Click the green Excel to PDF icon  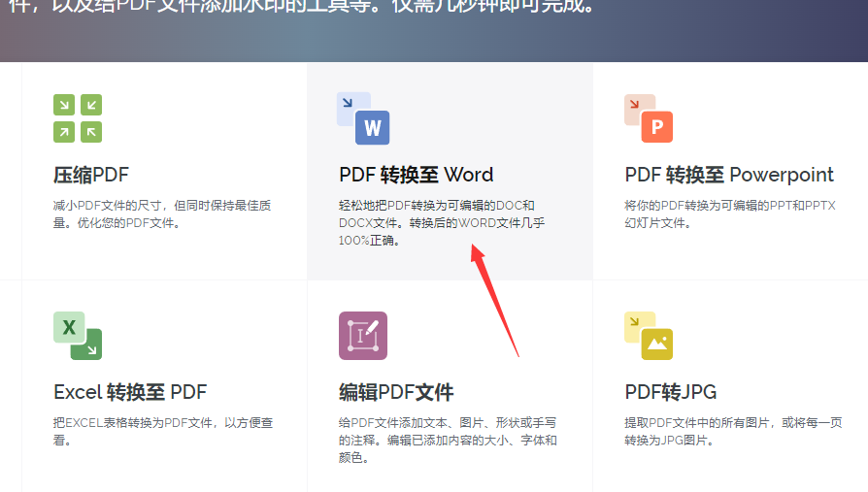(x=78, y=336)
